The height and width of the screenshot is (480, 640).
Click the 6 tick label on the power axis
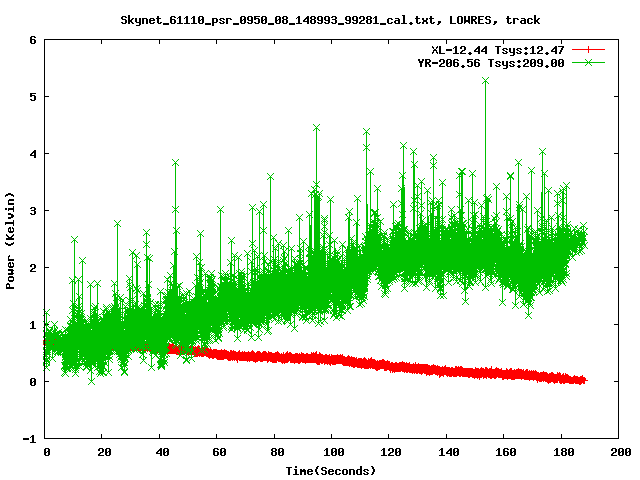tap(33, 40)
